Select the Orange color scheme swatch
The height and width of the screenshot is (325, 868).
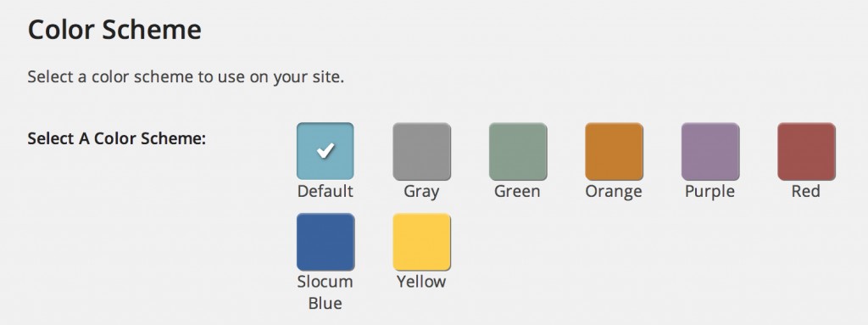click(x=614, y=151)
